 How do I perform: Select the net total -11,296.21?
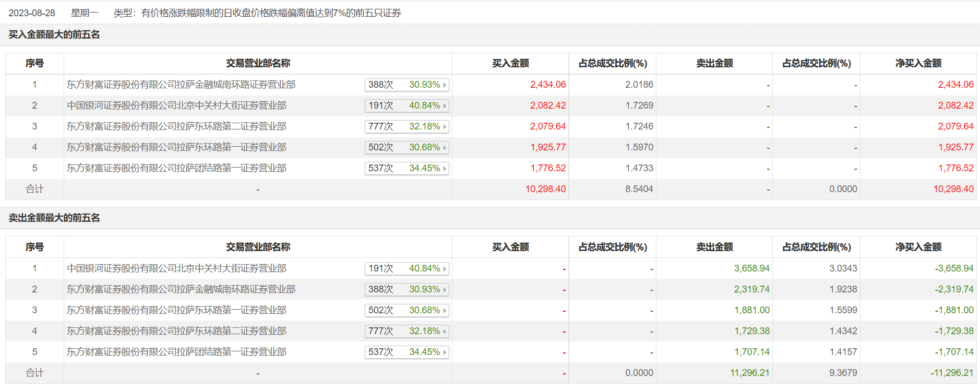click(x=952, y=373)
